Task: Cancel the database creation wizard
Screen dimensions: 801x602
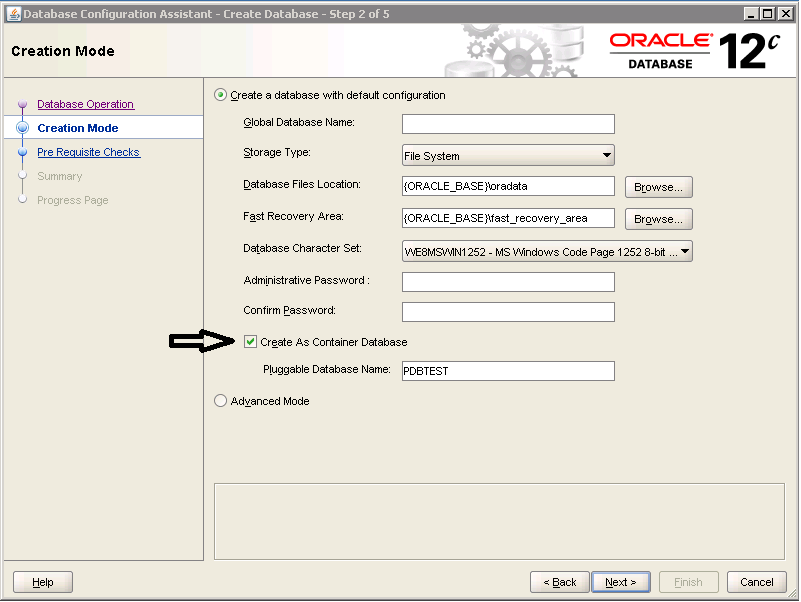Action: [757, 582]
